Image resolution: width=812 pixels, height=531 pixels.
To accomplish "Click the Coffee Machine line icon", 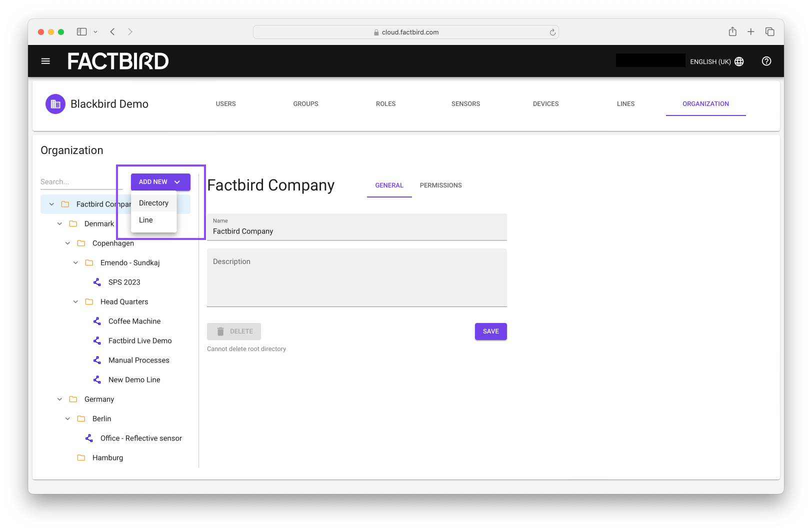I will (97, 321).
